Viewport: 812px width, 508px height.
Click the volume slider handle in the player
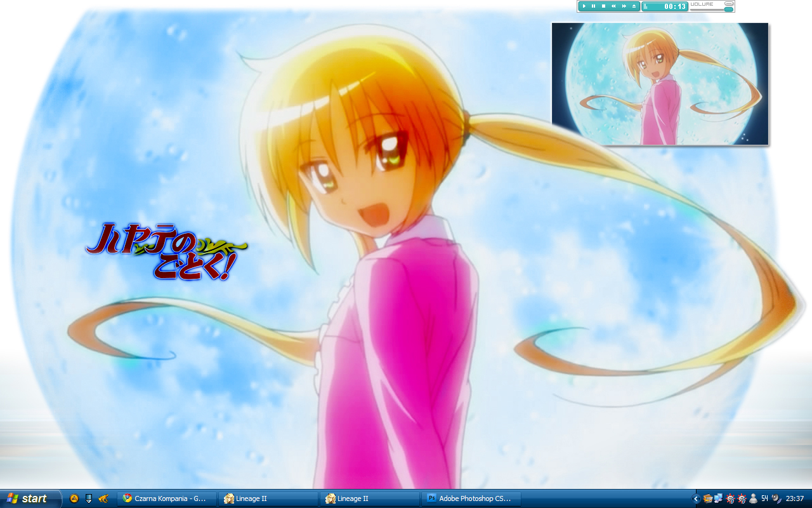pyautogui.click(x=728, y=10)
